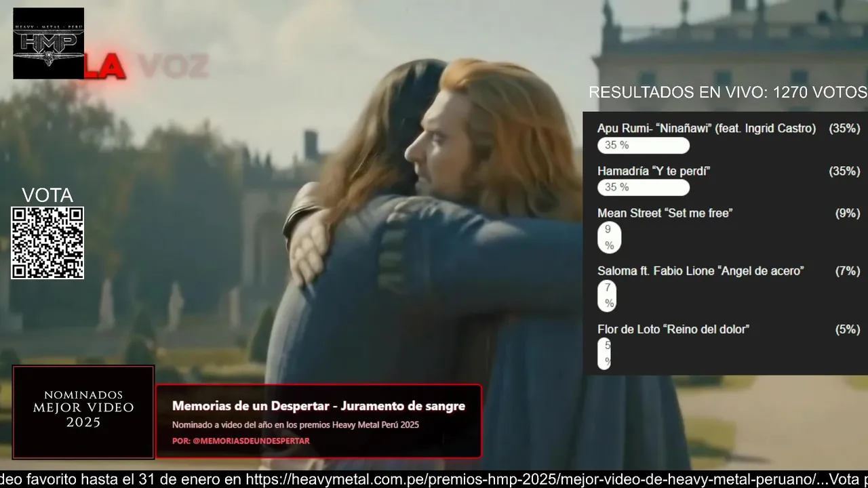Click the (5%) value beside Flor de Loto

(848, 329)
